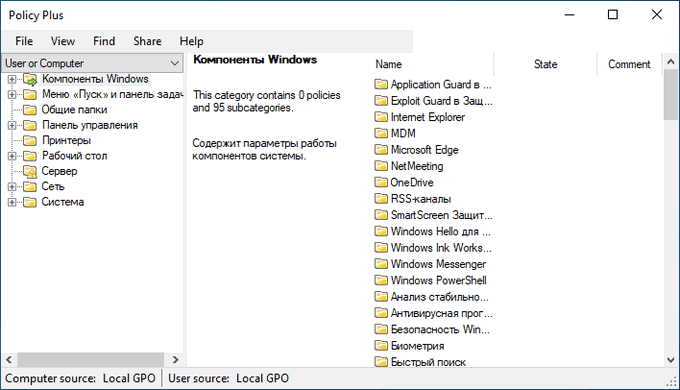Expand the Сеть tree node

pos(12,187)
